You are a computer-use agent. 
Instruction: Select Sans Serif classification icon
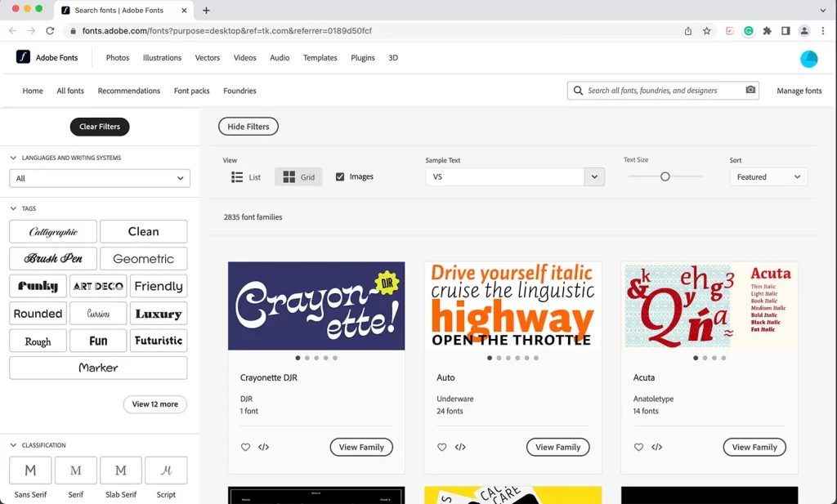click(30, 471)
